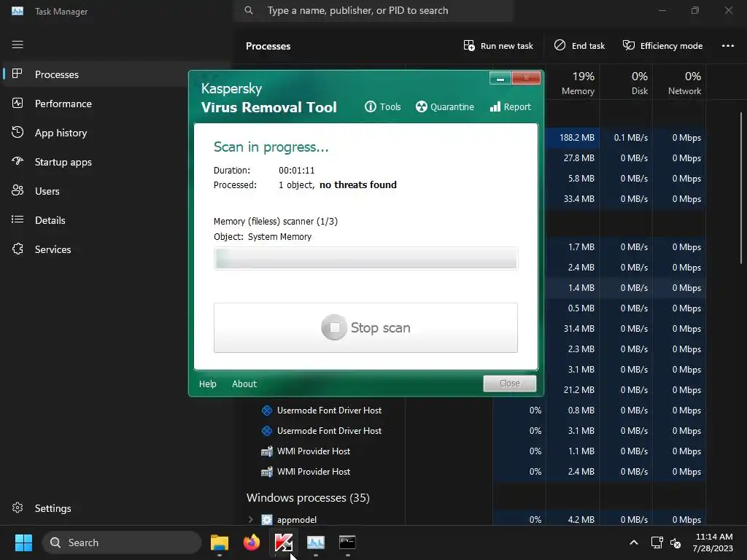Screen dimensions: 747x560
Task: Select Usermode Font Driver Host 3.1 MB row
Action: (x=476, y=431)
